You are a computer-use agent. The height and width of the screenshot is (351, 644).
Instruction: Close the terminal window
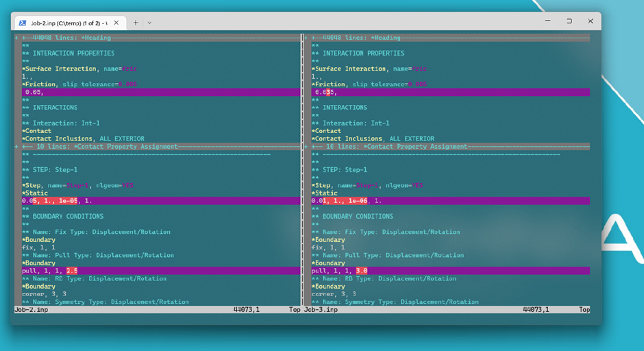click(591, 21)
